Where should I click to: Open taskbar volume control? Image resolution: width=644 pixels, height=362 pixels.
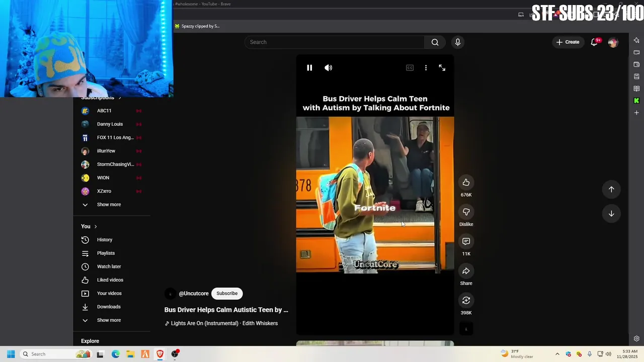(x=608, y=354)
